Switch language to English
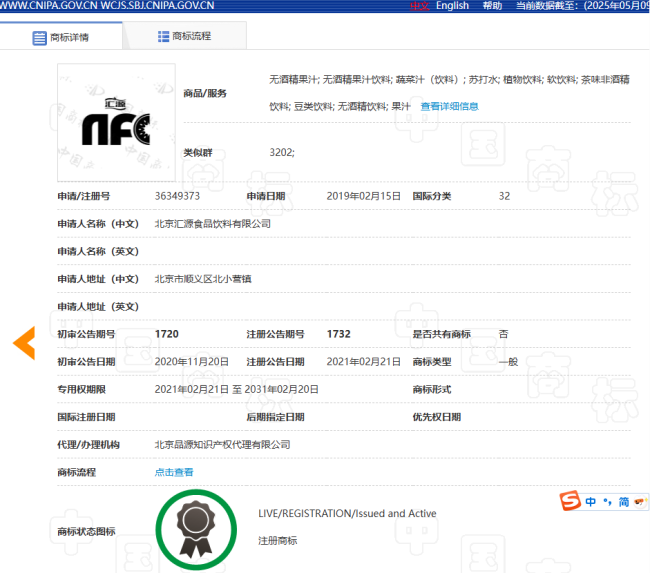 click(452, 6)
